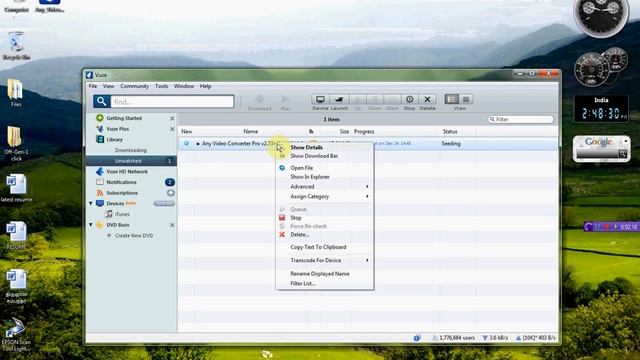640x360 pixels.
Task: Select the Files folder on desktop
Action: (x=16, y=93)
